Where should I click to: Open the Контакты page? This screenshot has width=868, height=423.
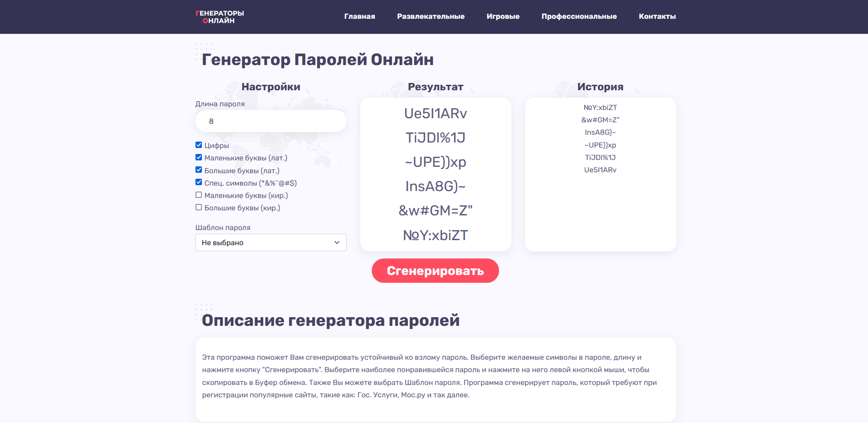click(x=657, y=16)
